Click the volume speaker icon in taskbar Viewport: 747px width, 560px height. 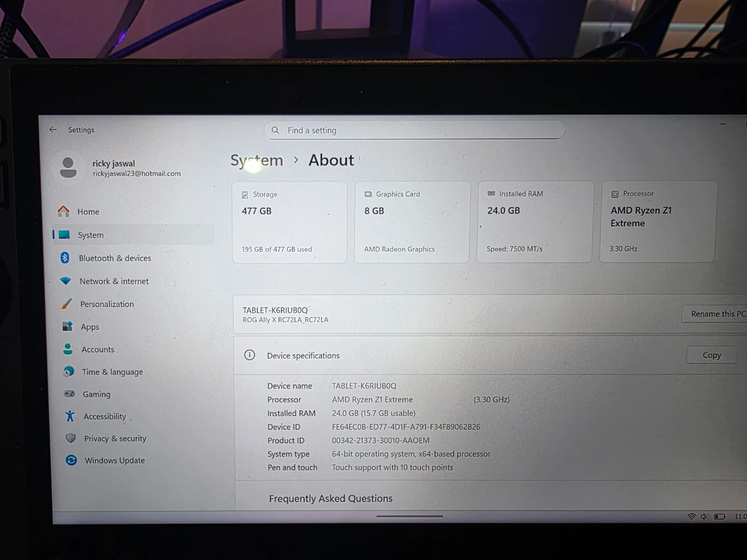coord(703,516)
